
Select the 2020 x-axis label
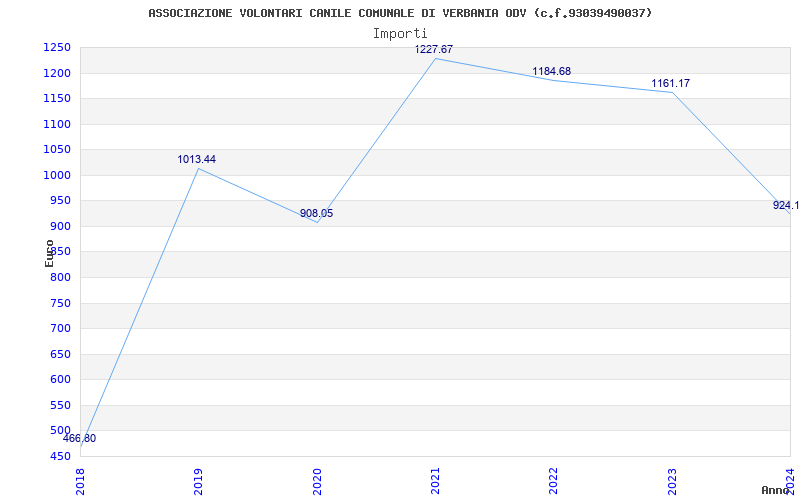317,482
